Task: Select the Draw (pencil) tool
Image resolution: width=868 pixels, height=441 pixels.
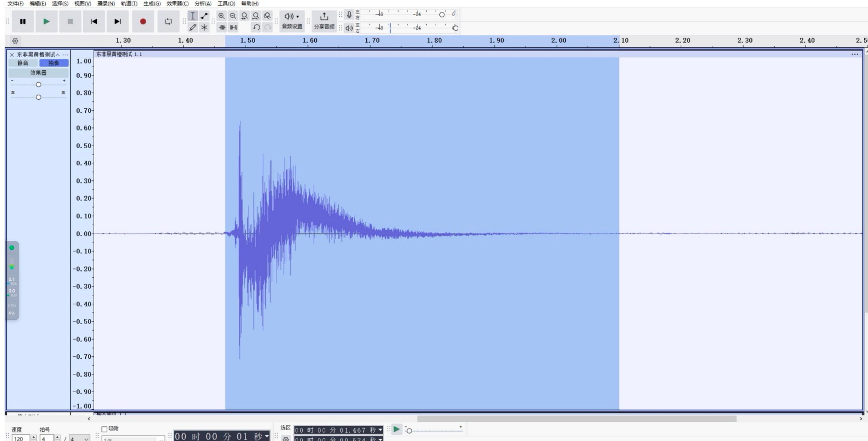Action: [193, 27]
